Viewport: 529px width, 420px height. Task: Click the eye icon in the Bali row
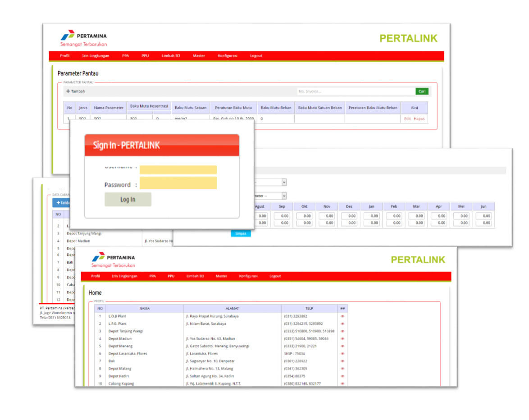pos(342,361)
